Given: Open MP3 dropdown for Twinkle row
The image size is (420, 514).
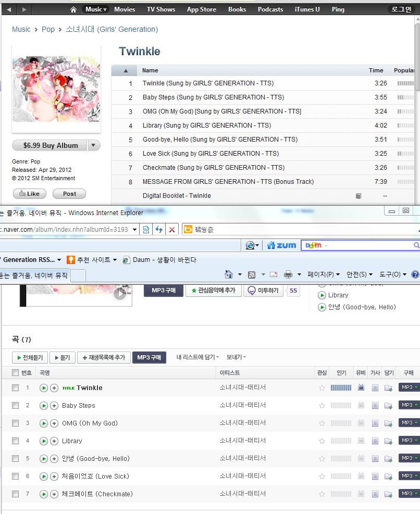Looking at the screenshot, I should [x=416, y=387].
